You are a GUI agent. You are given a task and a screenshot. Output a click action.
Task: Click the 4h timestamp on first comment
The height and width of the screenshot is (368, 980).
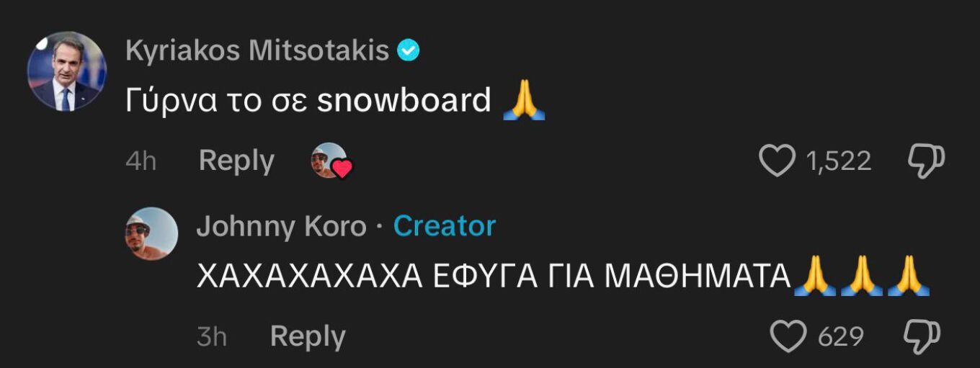[x=141, y=161]
